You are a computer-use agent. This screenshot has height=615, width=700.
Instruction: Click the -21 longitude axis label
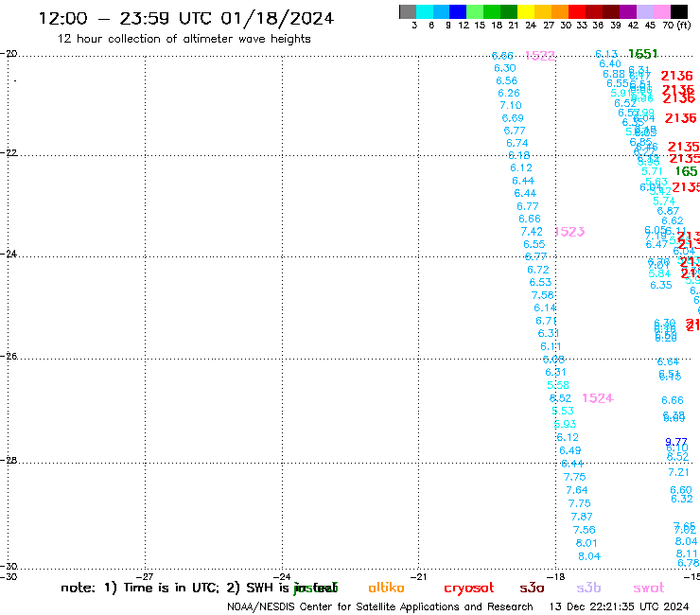point(418,577)
